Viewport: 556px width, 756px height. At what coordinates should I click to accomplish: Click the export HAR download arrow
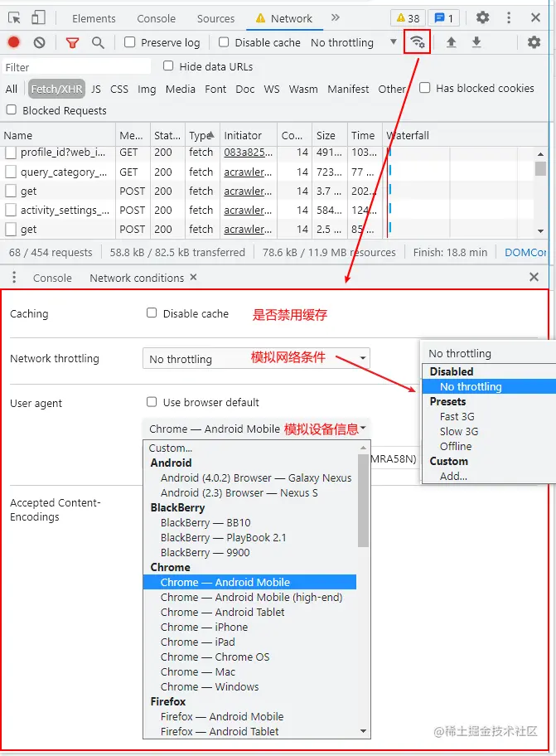pyautogui.click(x=476, y=42)
